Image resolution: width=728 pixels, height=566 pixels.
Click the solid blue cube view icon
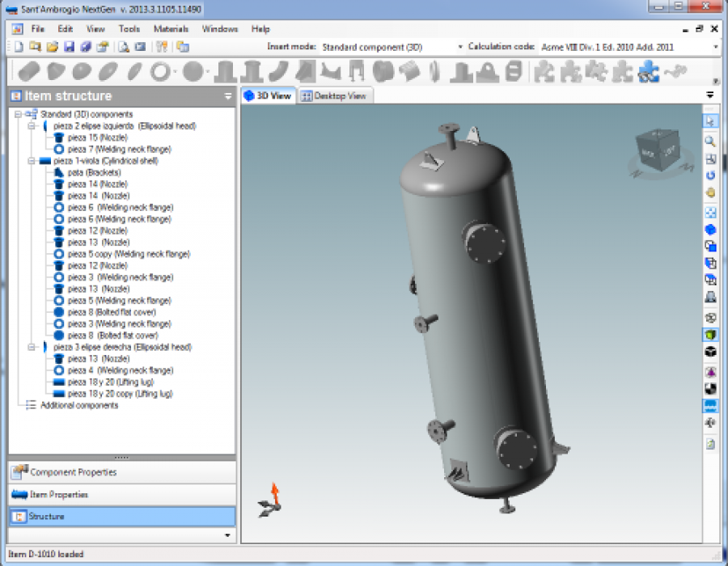(710, 230)
